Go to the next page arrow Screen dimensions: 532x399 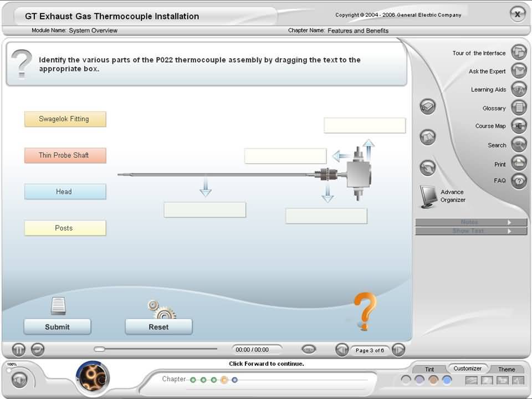398,350
